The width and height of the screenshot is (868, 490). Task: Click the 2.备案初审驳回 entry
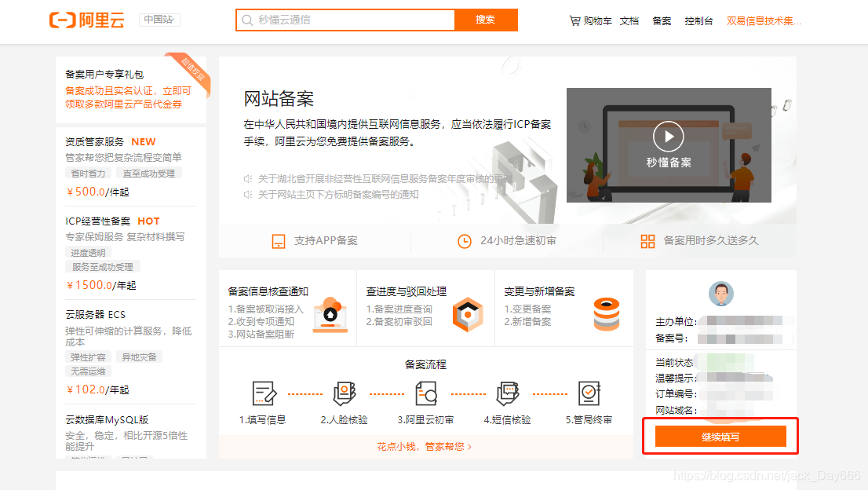point(399,322)
